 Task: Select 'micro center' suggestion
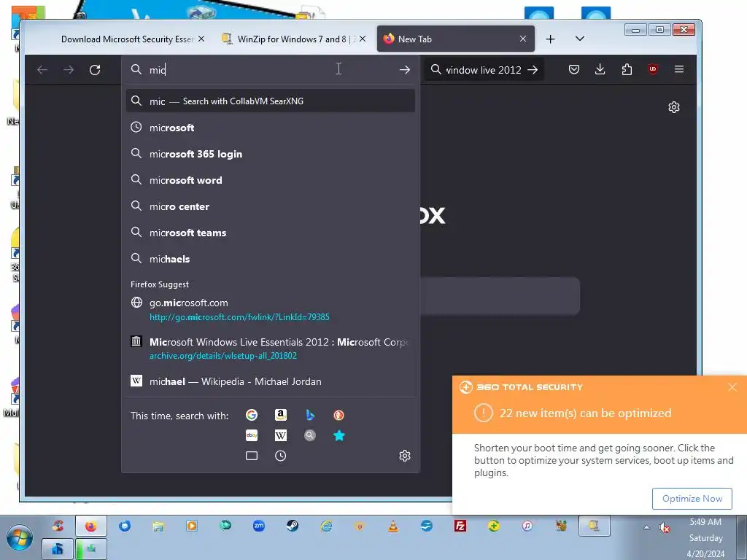coord(270,206)
